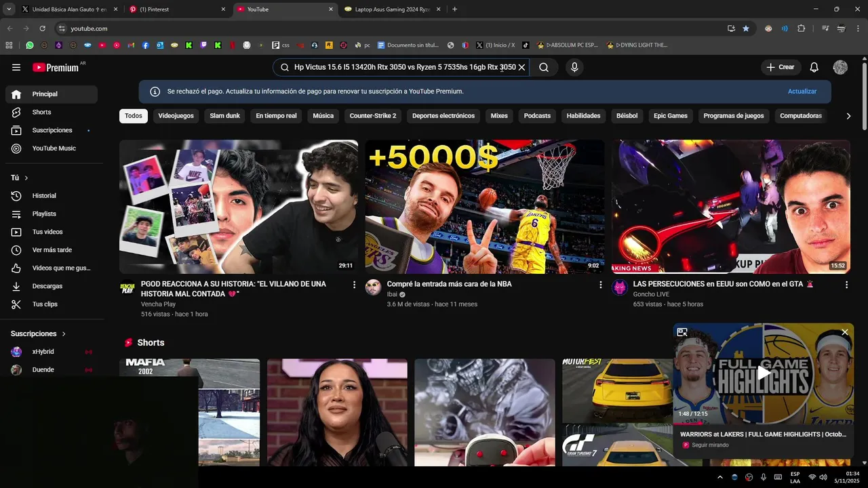
Task: Open Tus videos in sidebar
Action: coord(52,232)
